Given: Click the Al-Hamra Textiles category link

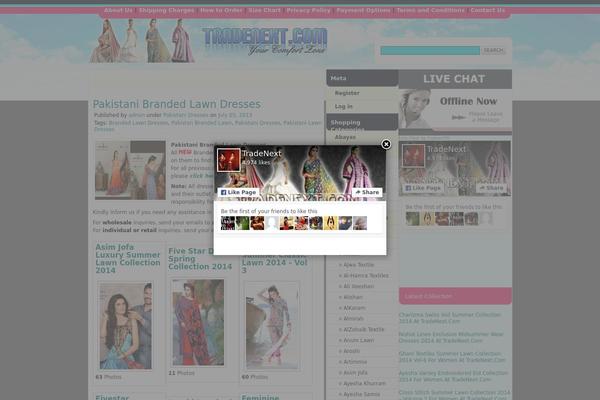Looking at the screenshot, I should [366, 276].
